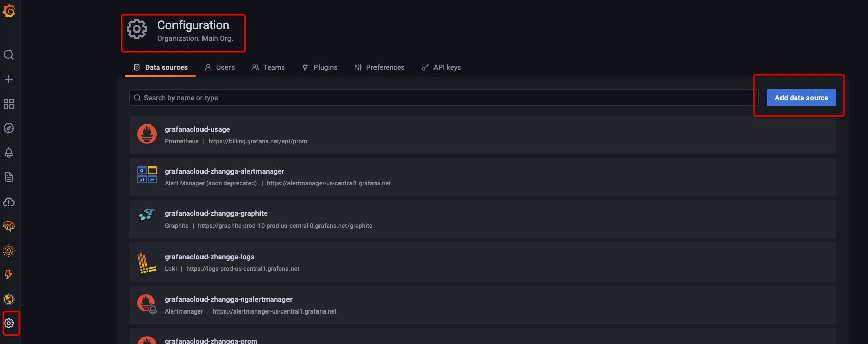Open the globe synthetic monitoring icon
This screenshot has height=344, width=868.
(x=9, y=299)
